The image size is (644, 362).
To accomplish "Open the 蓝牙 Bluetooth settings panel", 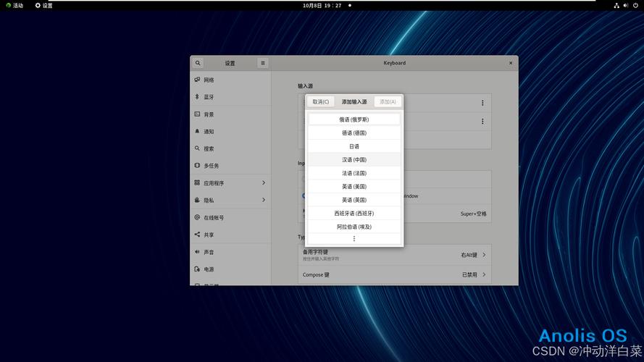I will (230, 97).
